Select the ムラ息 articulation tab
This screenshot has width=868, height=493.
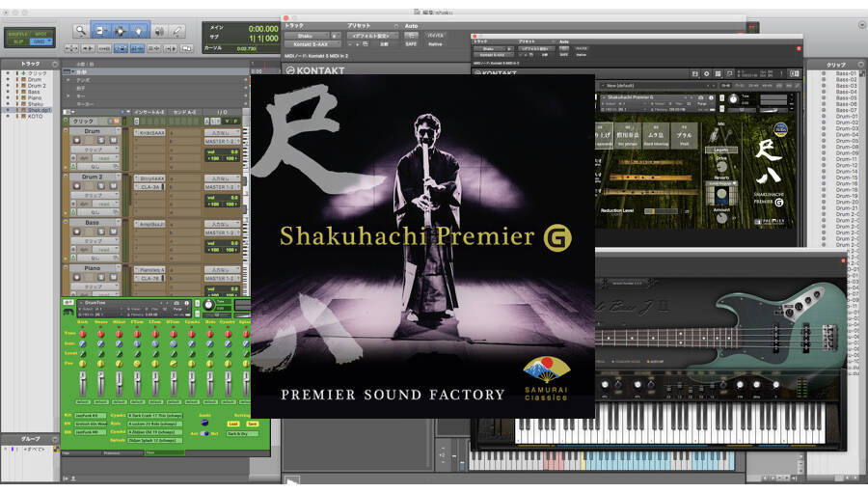(x=656, y=136)
